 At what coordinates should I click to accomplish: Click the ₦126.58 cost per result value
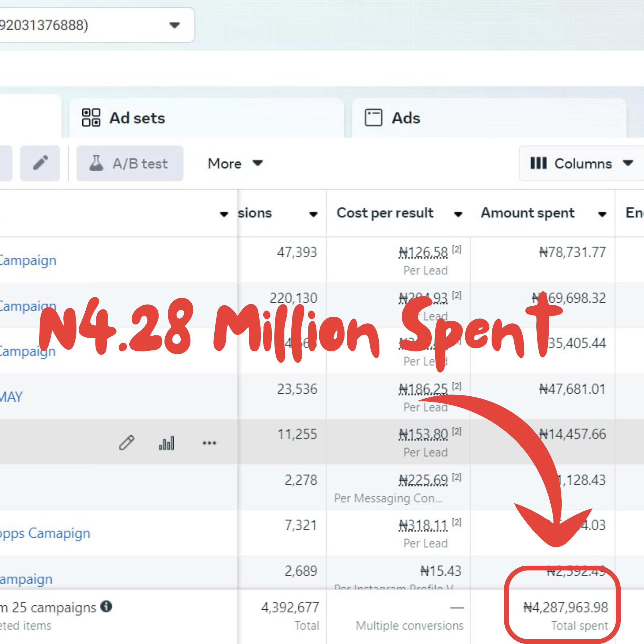[x=423, y=252]
